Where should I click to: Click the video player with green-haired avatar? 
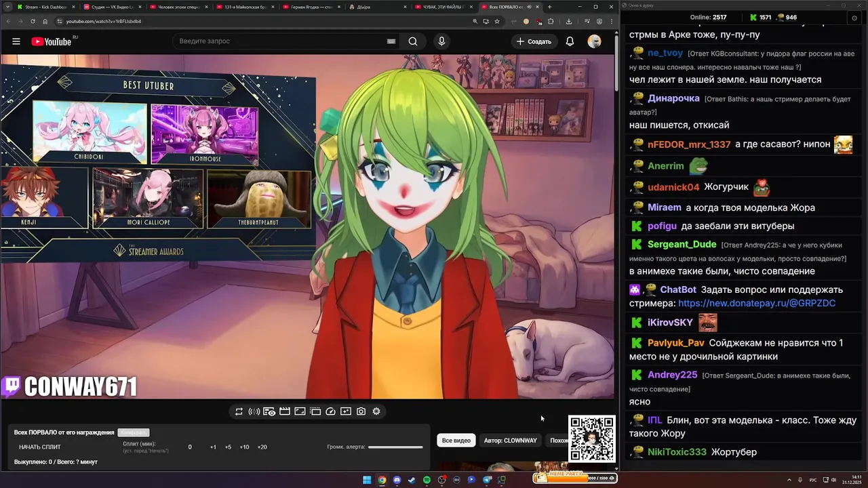[307, 227]
